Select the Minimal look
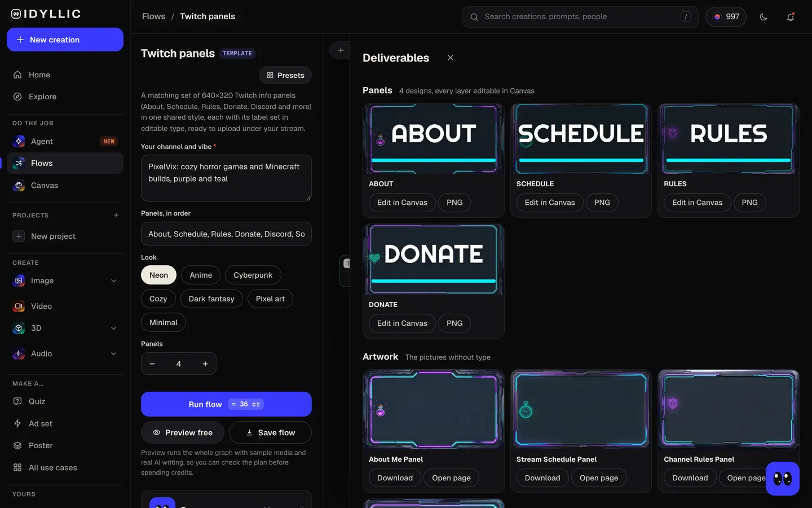The image size is (812, 508). (164, 322)
